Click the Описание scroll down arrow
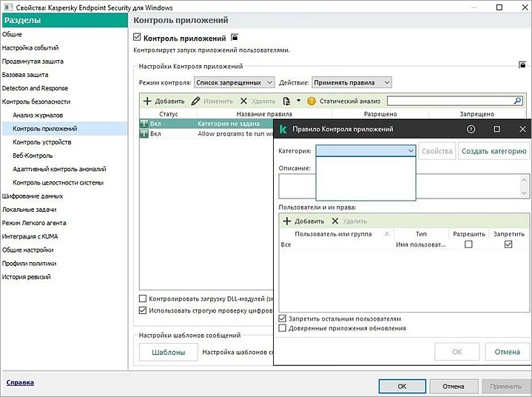532x397 pixels. pyautogui.click(x=524, y=193)
